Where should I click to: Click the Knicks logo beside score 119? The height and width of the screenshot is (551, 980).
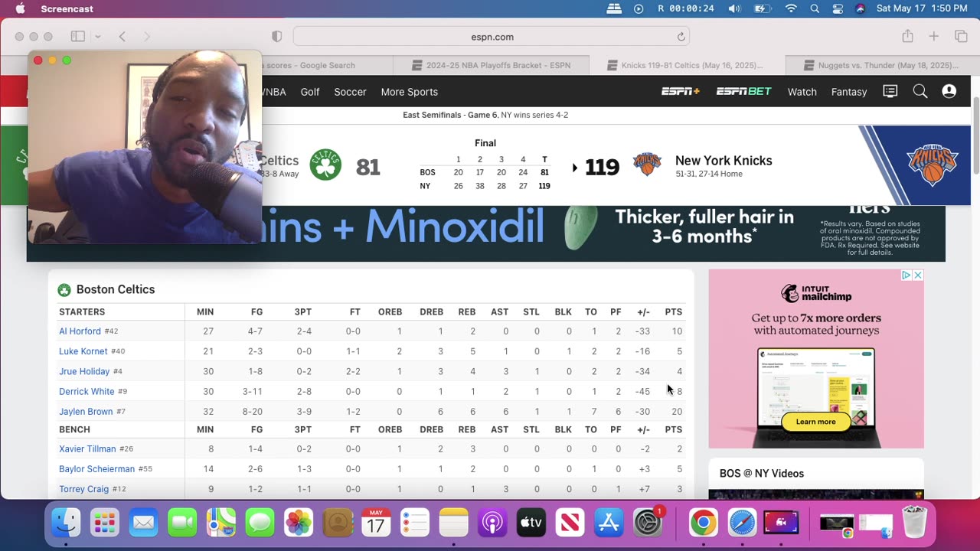(x=647, y=165)
